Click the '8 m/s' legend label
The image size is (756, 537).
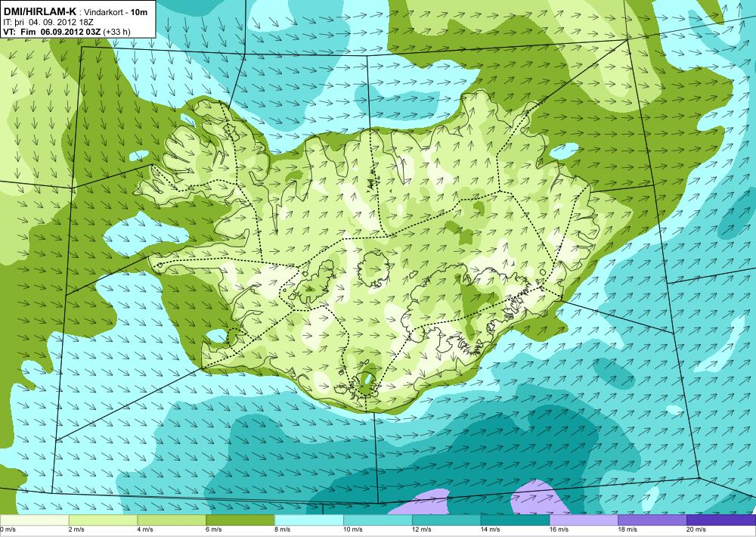click(284, 529)
